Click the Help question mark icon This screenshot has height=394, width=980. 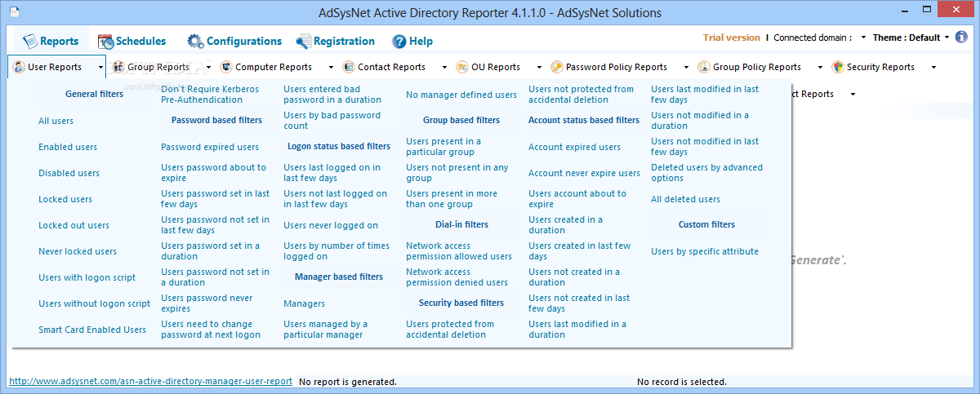tap(399, 41)
